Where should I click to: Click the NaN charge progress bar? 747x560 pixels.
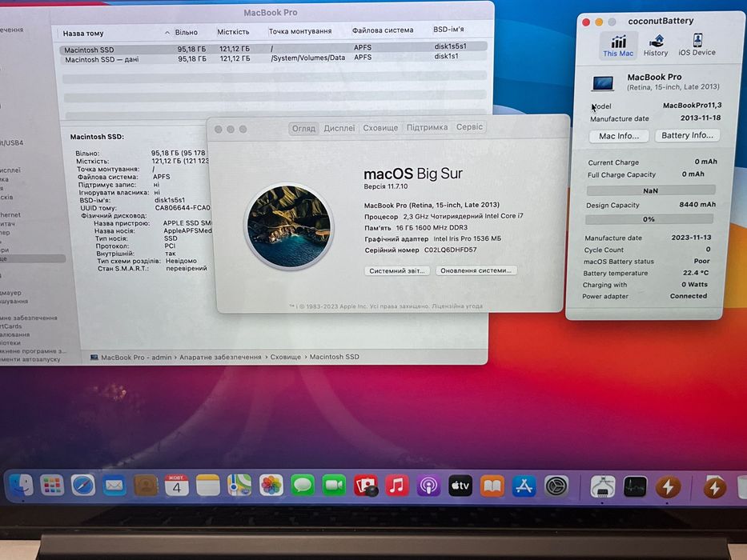pyautogui.click(x=650, y=190)
